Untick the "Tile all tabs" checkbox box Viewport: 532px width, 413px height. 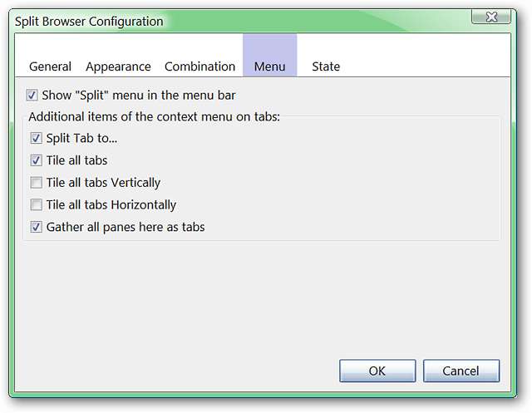pos(36,160)
